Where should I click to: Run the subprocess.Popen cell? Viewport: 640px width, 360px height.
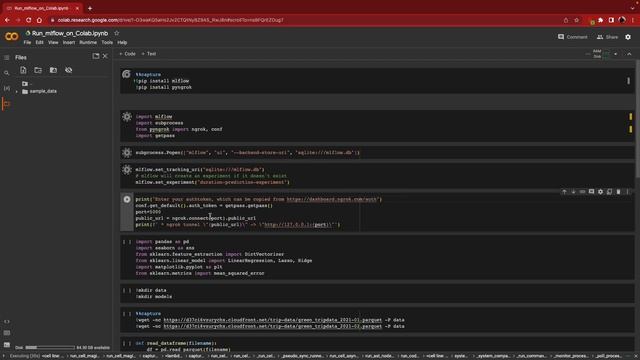(127, 153)
